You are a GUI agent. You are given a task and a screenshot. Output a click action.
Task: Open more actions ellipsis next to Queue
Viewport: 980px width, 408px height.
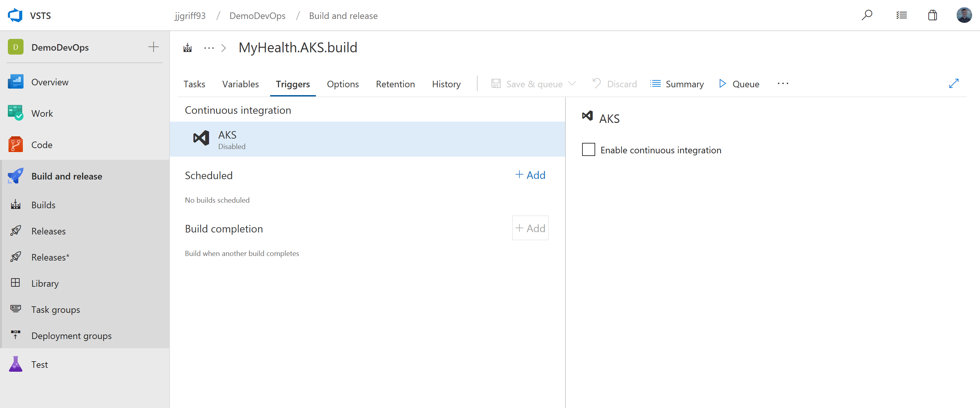tap(783, 83)
